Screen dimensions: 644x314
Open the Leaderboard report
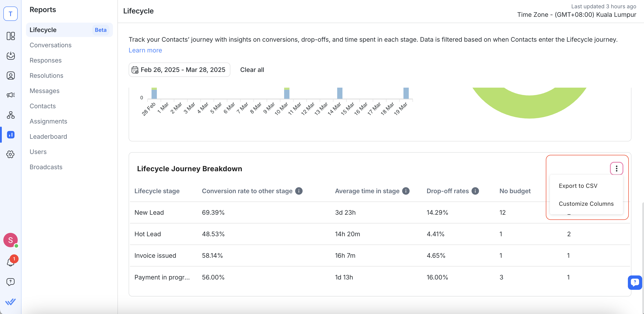(48, 136)
